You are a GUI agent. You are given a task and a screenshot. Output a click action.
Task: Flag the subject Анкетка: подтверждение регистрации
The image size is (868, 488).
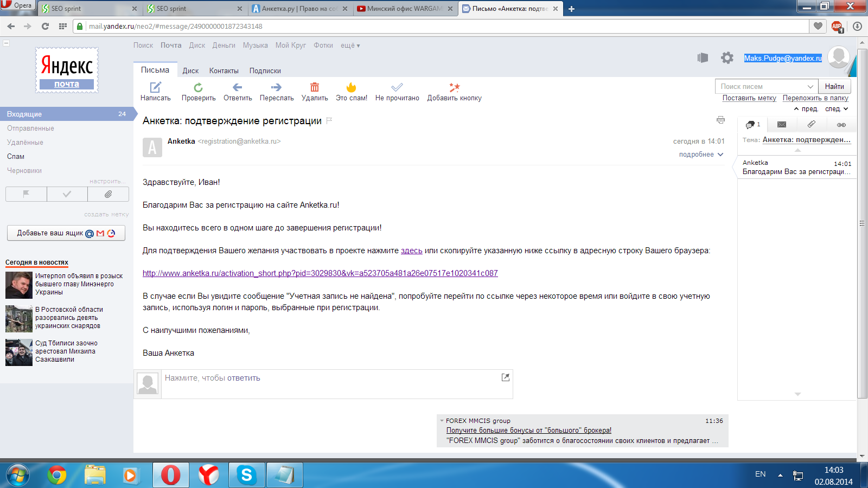[x=329, y=120]
